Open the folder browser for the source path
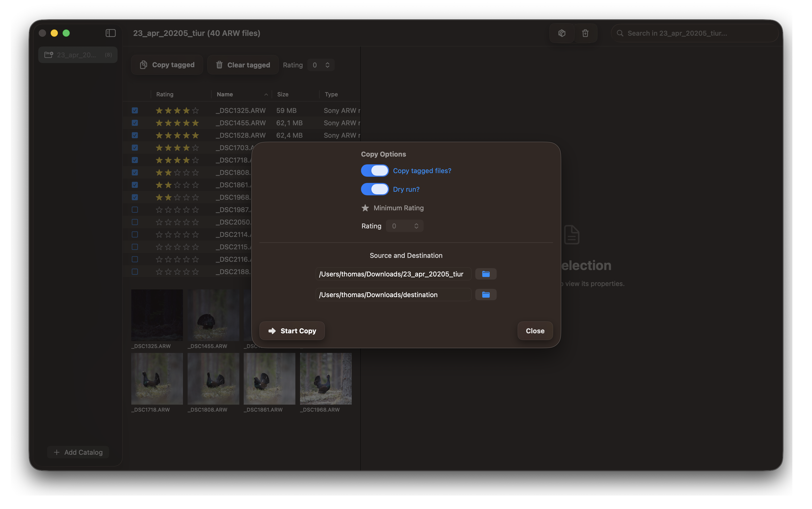Screen dimensions: 812x509 coord(486,274)
